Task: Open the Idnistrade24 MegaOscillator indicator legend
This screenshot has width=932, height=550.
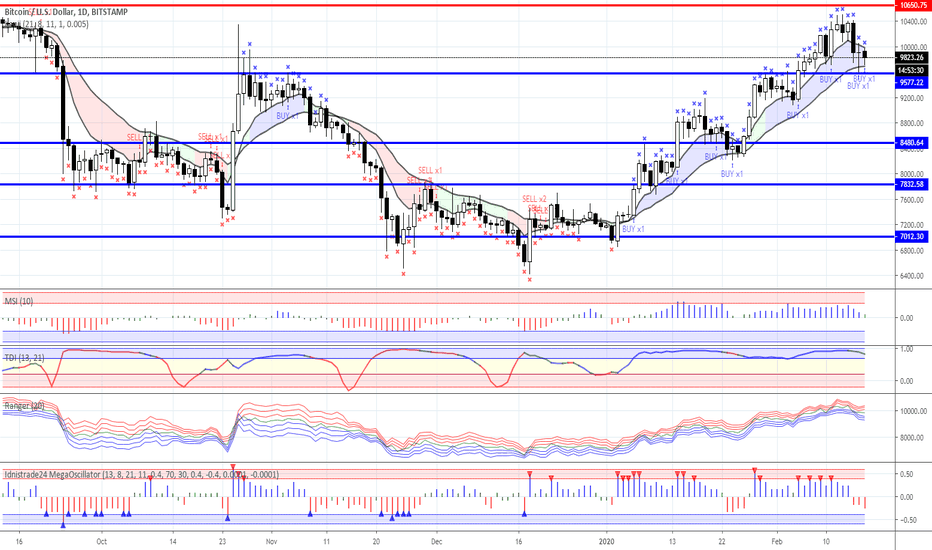Action: 141,474
